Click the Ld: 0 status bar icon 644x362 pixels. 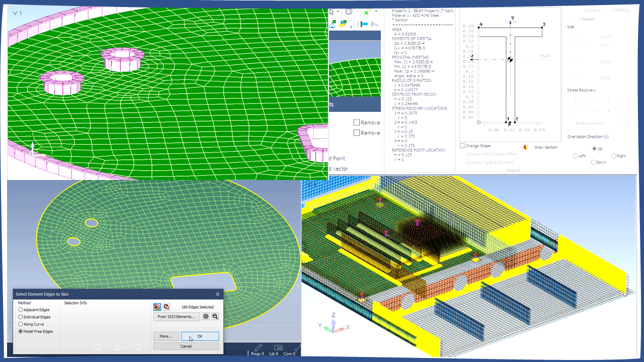278,348
